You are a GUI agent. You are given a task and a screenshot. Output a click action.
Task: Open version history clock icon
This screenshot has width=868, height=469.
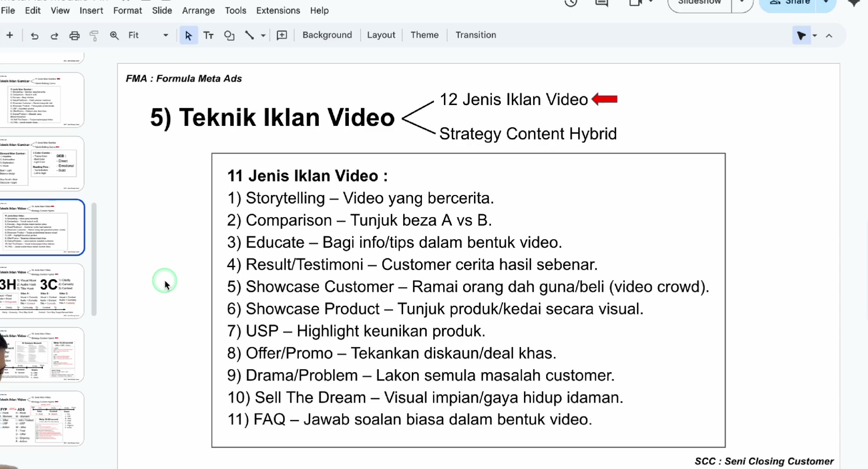[571, 3]
